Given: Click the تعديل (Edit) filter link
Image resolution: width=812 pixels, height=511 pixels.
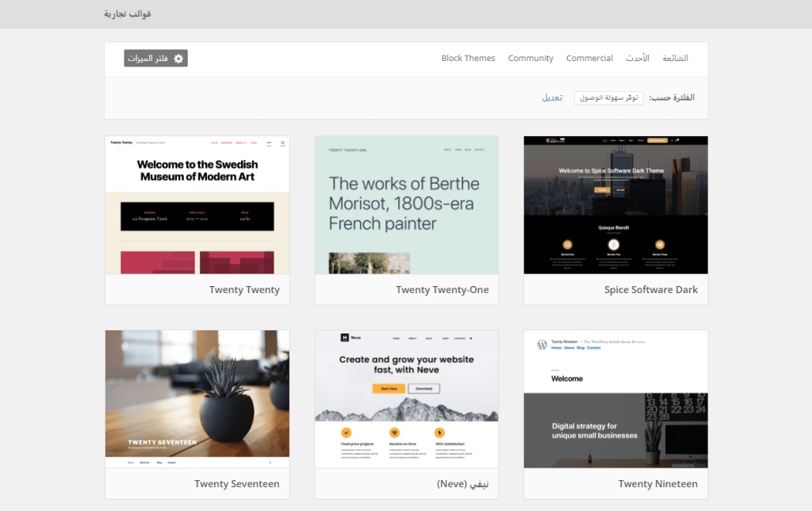Looking at the screenshot, I should 552,98.
